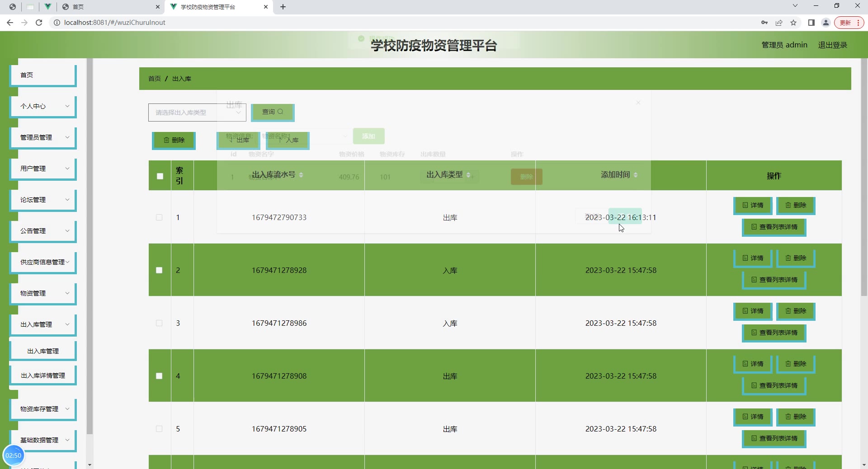Image resolution: width=868 pixels, height=469 pixels.
Task: Open 详情 for row 1679471278908
Action: point(753,364)
